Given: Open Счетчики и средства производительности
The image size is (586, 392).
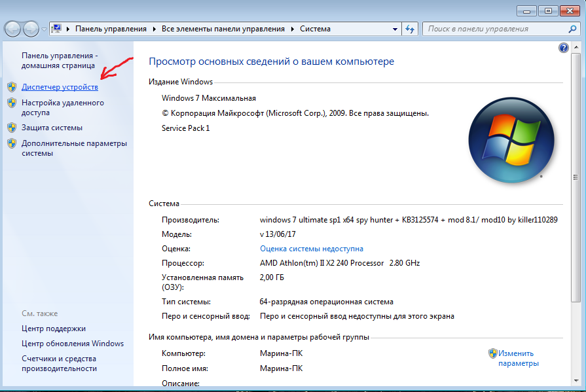Looking at the screenshot, I should [x=59, y=364].
